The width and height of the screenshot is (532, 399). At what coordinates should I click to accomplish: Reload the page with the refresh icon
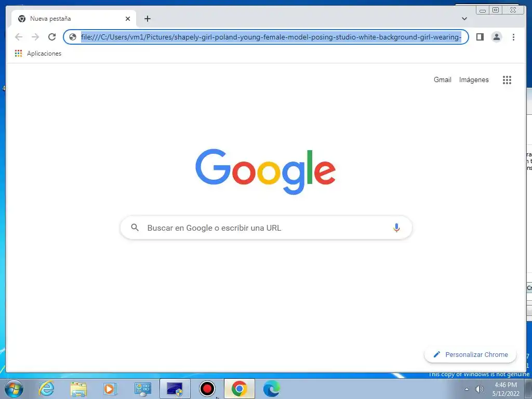[52, 37]
